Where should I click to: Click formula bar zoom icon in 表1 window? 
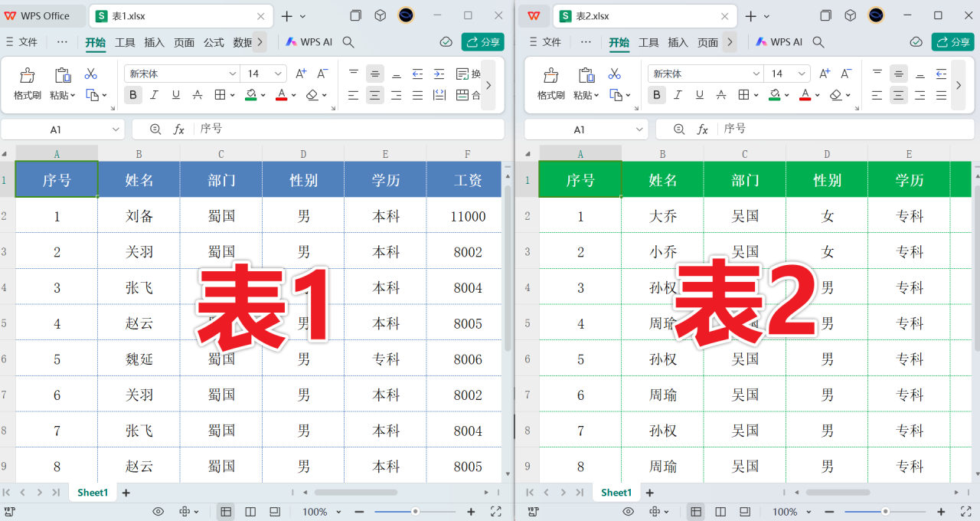[x=155, y=129]
